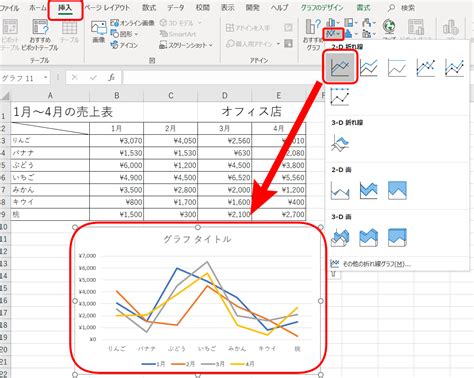Screen dimensions: 474x378
Task: Select the 2-D line chart icon
Action: click(340, 67)
